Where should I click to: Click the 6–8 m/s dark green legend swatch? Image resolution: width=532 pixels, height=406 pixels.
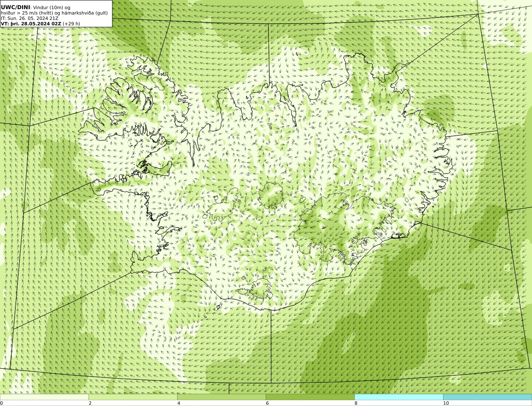point(310,397)
